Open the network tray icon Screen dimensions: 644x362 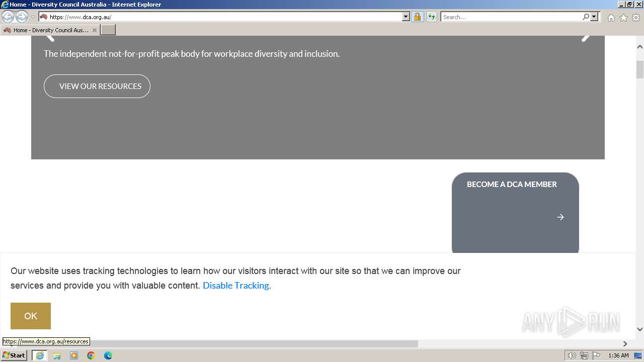[x=584, y=355]
